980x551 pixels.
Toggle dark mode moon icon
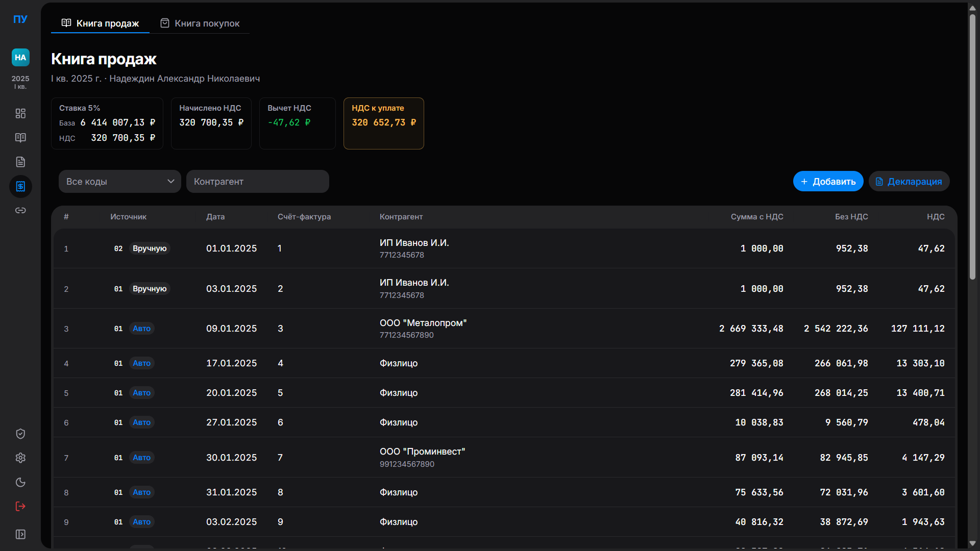pos(20,482)
